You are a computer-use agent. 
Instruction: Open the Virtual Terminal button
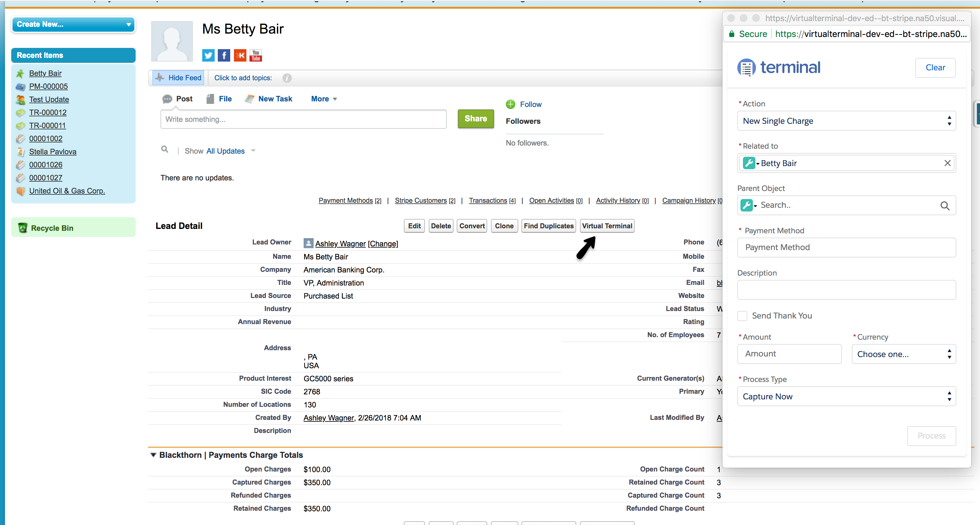607,226
